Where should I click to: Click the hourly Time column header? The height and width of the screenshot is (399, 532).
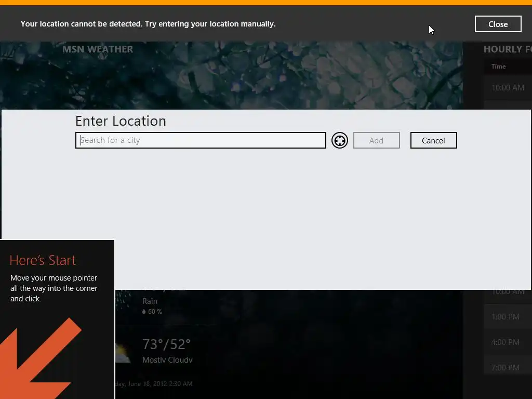click(498, 66)
